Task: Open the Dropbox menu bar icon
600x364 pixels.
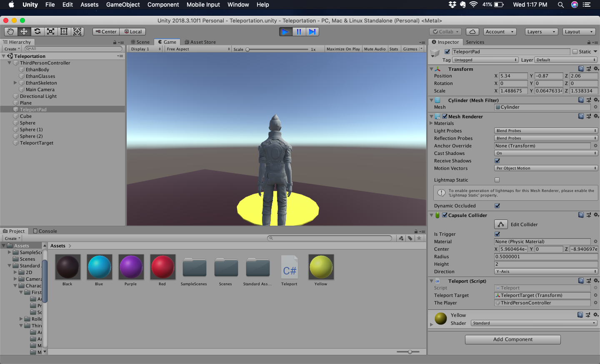Action: (452, 5)
